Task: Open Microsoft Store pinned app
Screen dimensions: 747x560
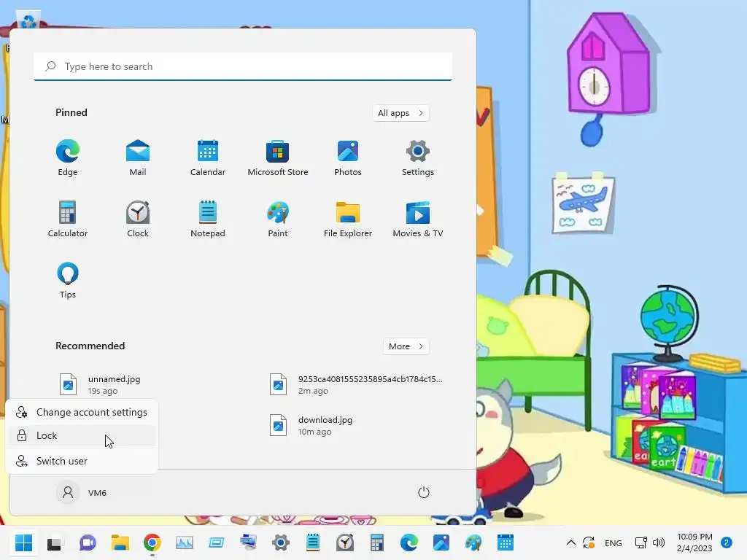Action: tap(278, 158)
